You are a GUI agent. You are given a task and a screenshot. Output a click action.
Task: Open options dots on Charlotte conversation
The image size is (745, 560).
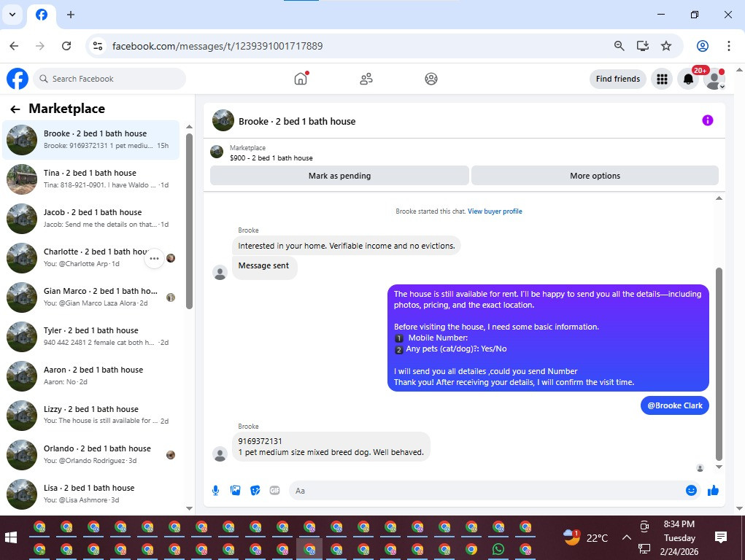pyautogui.click(x=154, y=258)
